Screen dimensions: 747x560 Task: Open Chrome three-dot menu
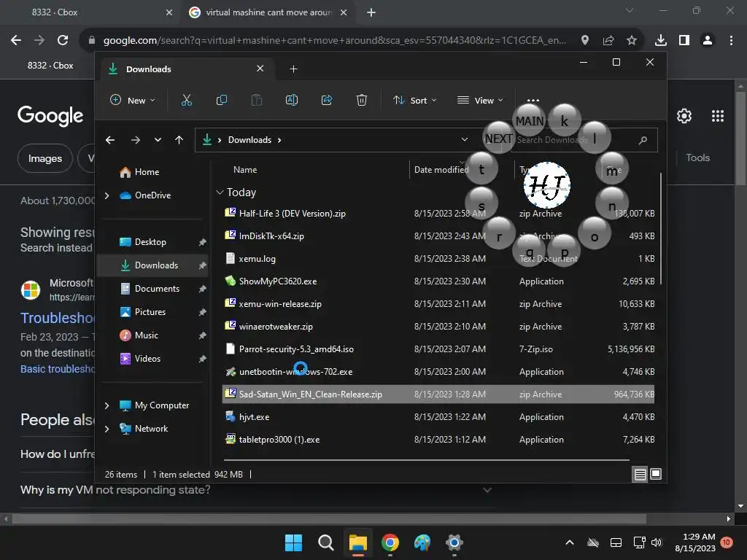731,41
